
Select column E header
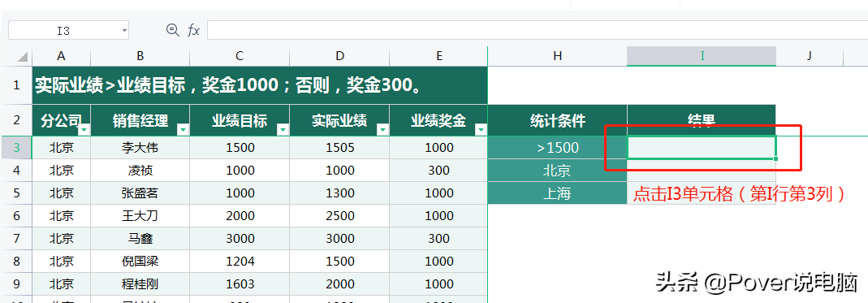coord(439,56)
